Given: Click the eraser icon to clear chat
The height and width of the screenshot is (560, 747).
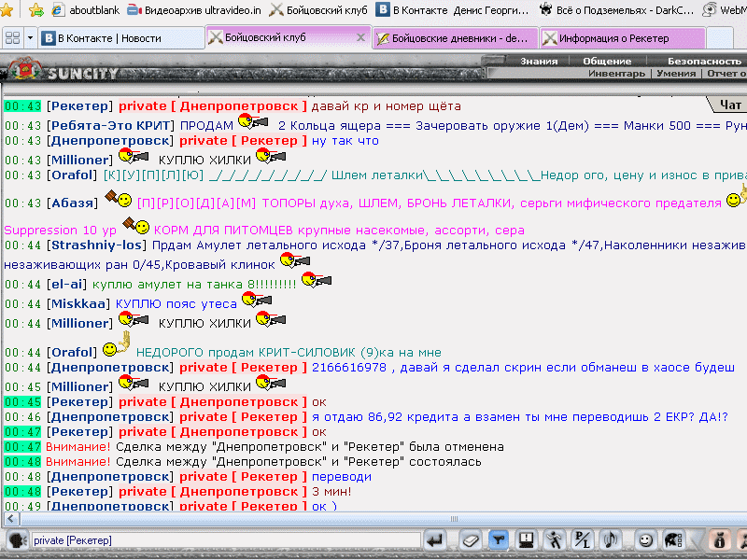Looking at the screenshot, I should pos(470,540).
